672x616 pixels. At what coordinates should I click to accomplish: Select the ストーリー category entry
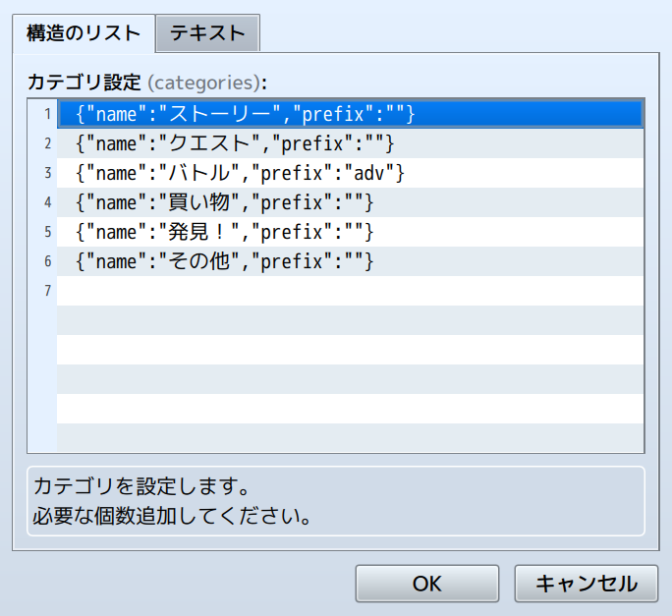coord(246,115)
